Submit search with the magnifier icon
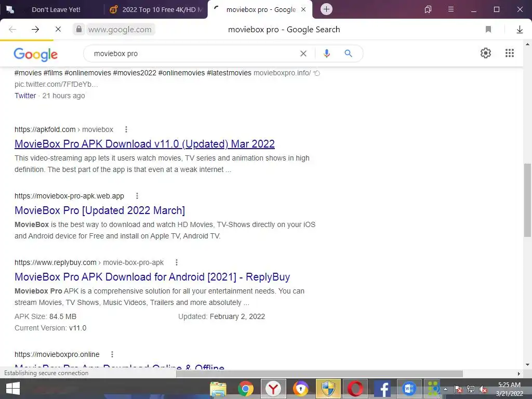This screenshot has height=399, width=532. point(348,54)
